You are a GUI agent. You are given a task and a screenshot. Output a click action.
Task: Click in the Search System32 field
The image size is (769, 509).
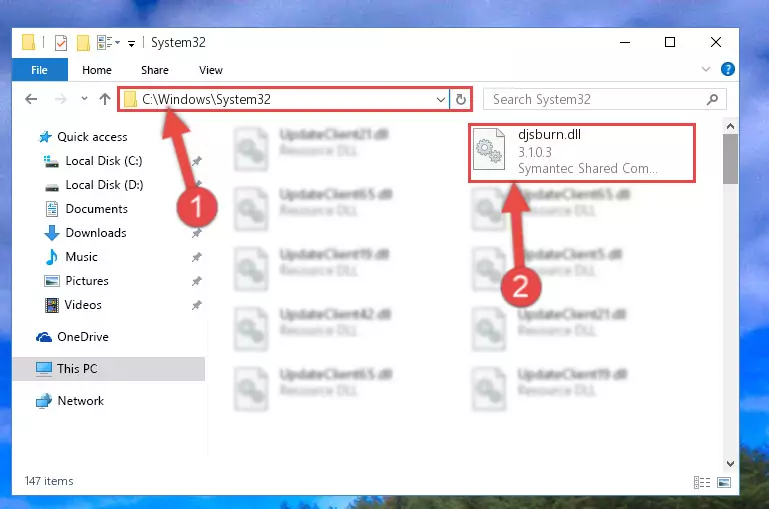point(596,100)
